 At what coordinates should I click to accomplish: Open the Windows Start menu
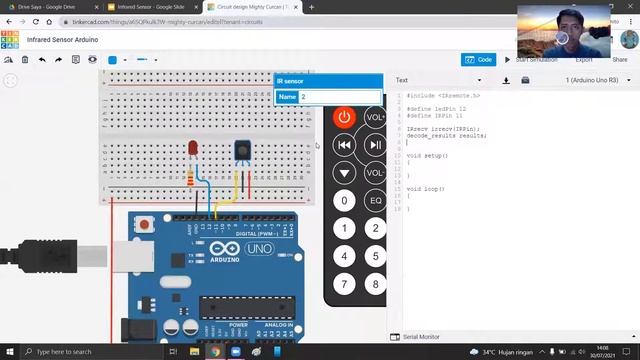pyautogui.click(x=10, y=351)
